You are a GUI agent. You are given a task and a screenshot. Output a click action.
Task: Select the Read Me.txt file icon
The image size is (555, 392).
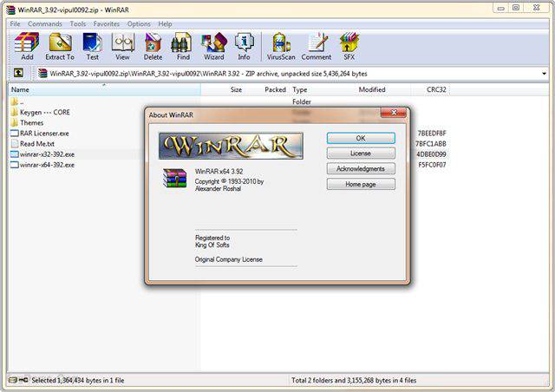pos(15,144)
